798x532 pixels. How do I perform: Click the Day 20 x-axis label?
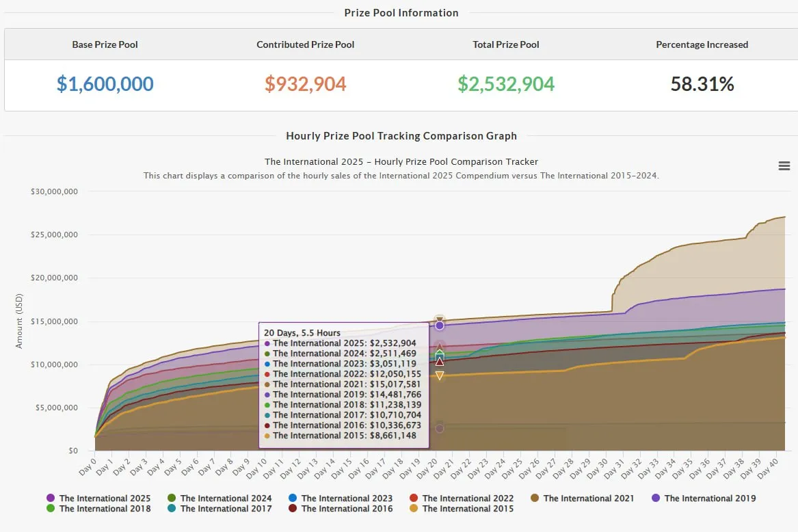[427, 468]
